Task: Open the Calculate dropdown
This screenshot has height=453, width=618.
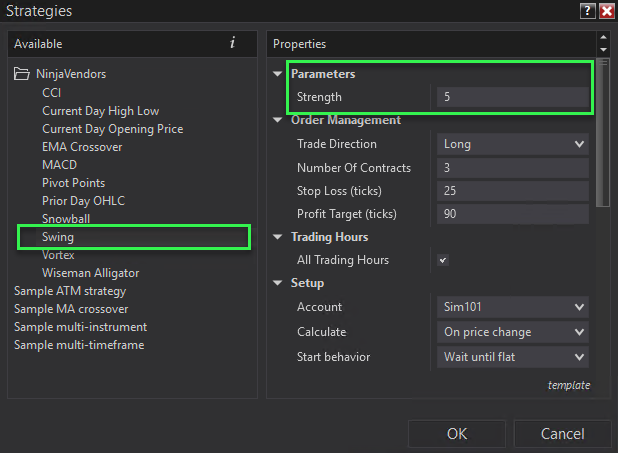Action: tap(513, 332)
